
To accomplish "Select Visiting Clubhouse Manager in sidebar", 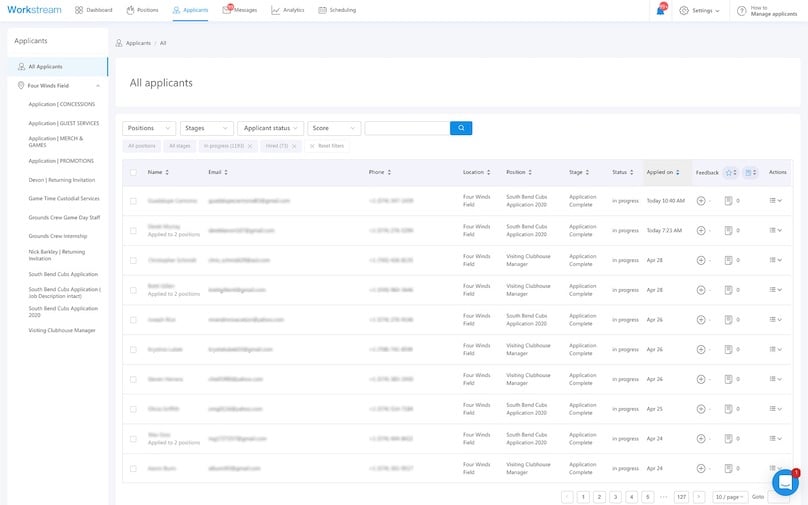I will pyautogui.click(x=62, y=330).
